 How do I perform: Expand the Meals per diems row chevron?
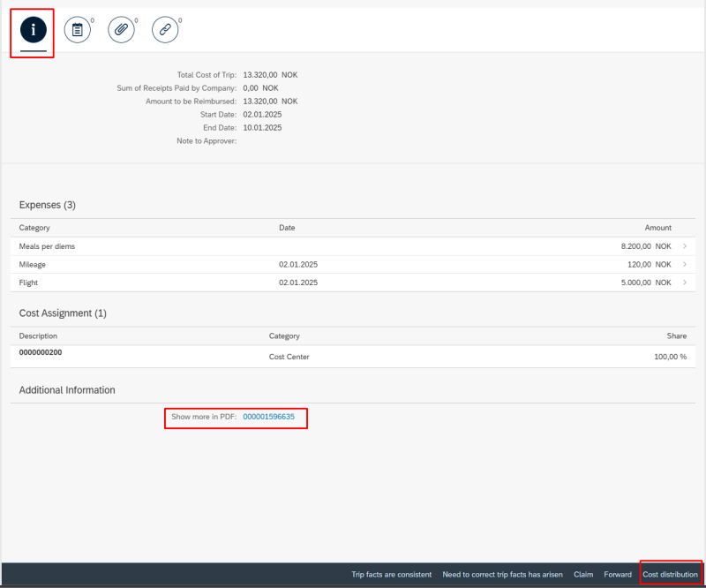[685, 246]
